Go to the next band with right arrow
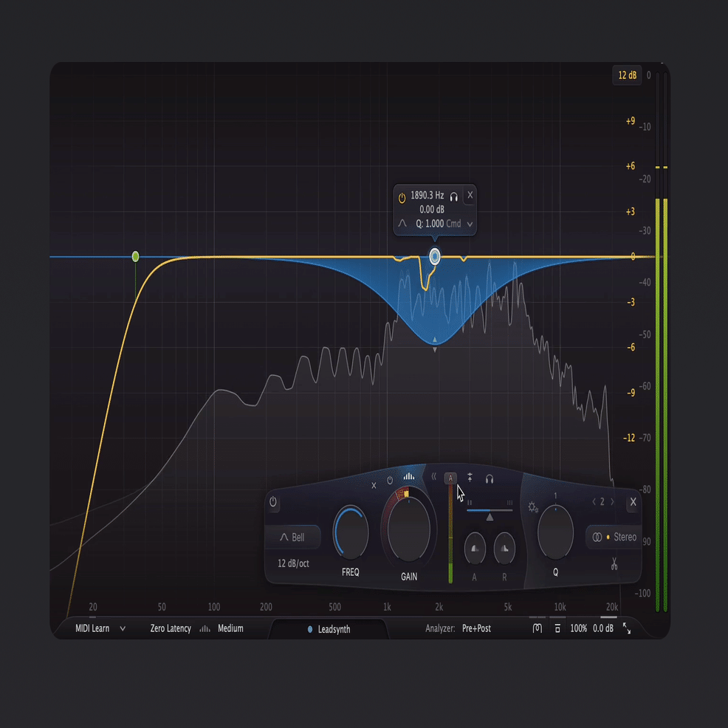This screenshot has height=728, width=728. pos(612,502)
